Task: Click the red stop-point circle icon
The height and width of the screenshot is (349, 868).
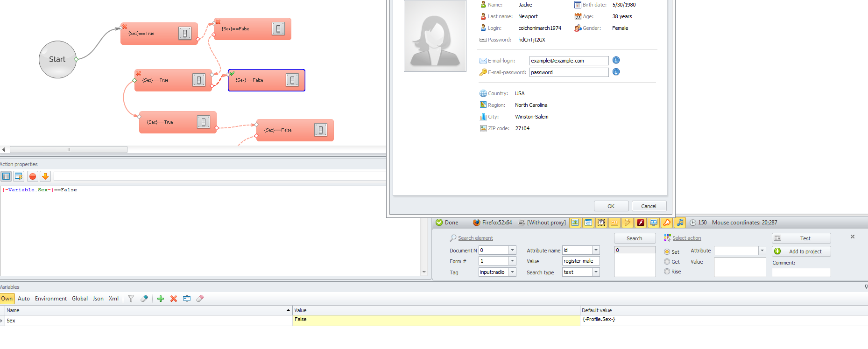Action: 32,176
